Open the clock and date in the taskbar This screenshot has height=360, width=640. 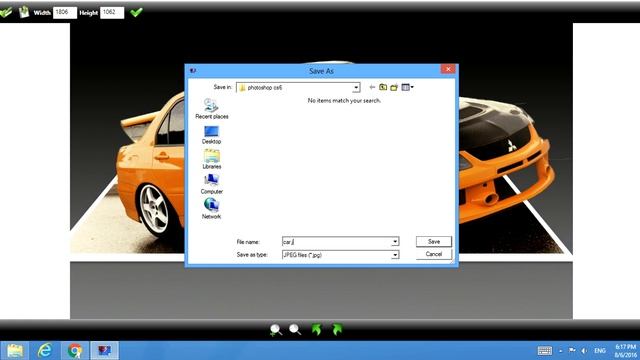[625, 351]
